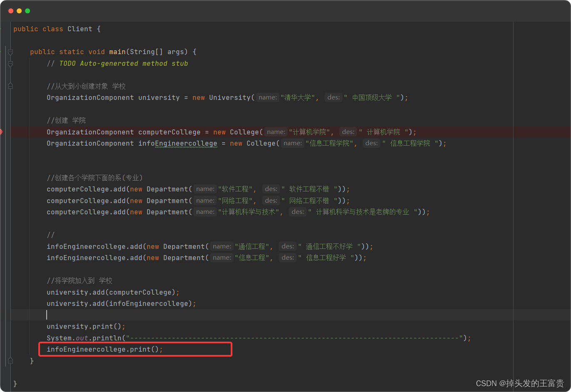Click the string " 计算机科学与技术是老牌的专业 "

point(363,212)
